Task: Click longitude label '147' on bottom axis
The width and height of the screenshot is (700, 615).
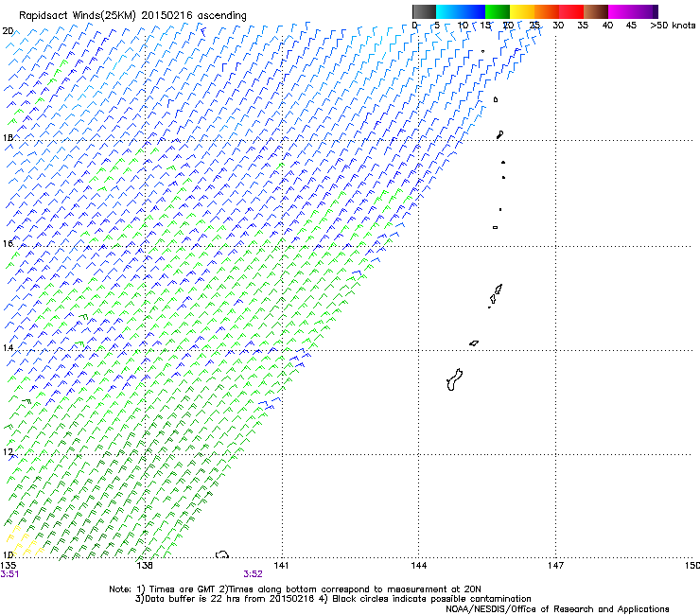Action: 555,566
